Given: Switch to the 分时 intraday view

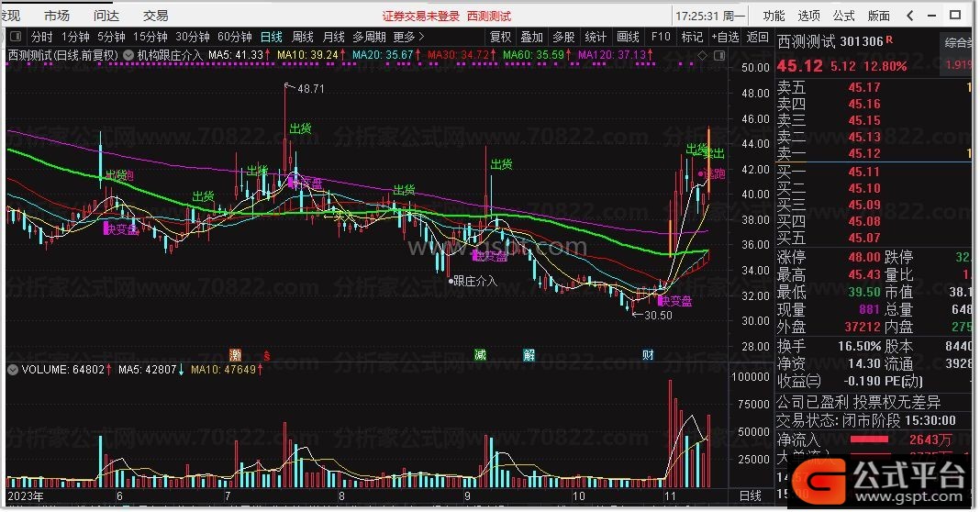Looking at the screenshot, I should 42,37.
